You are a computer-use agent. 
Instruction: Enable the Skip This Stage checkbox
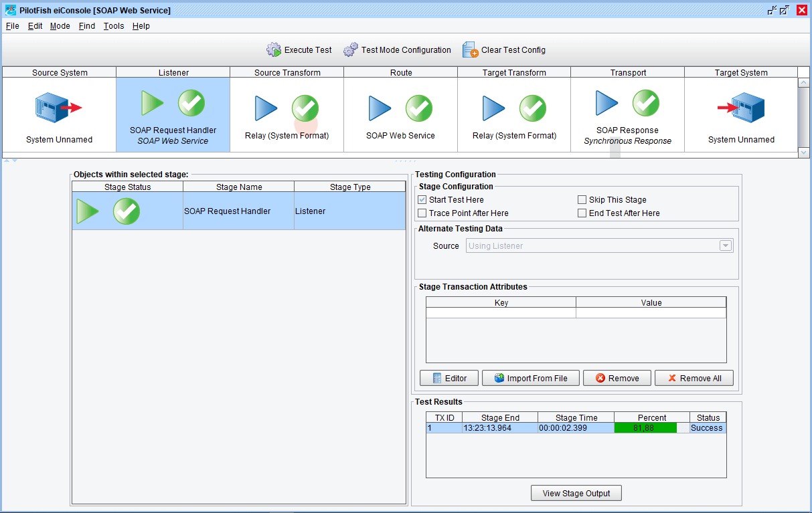[x=582, y=200]
